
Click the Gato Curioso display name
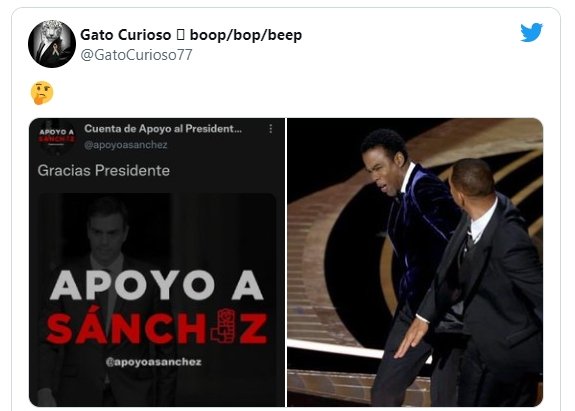[125, 35]
